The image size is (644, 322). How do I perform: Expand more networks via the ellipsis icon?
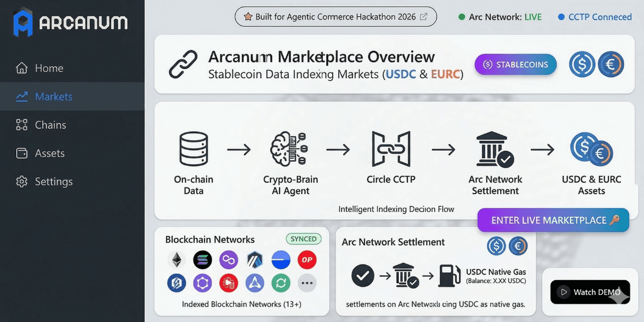click(x=307, y=283)
